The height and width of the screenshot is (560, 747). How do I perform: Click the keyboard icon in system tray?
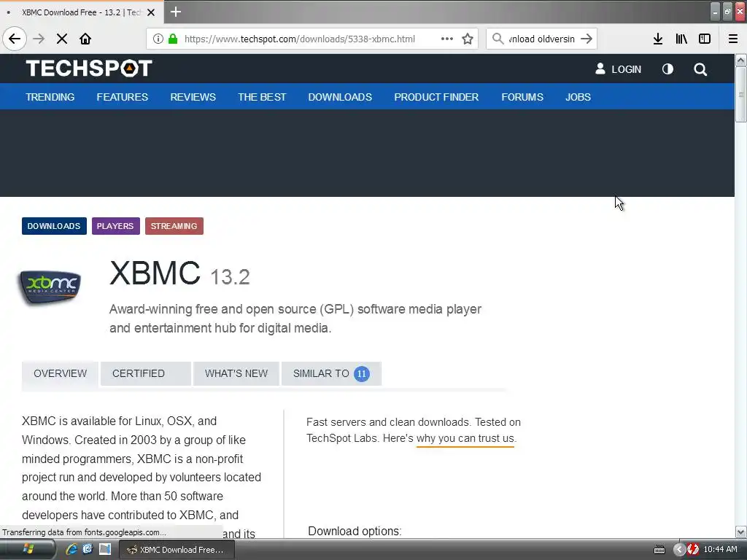659,550
